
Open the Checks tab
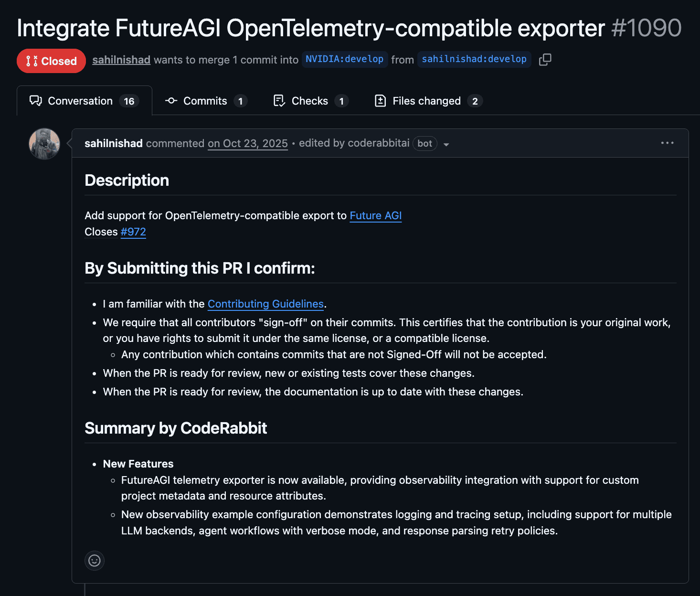(310, 101)
